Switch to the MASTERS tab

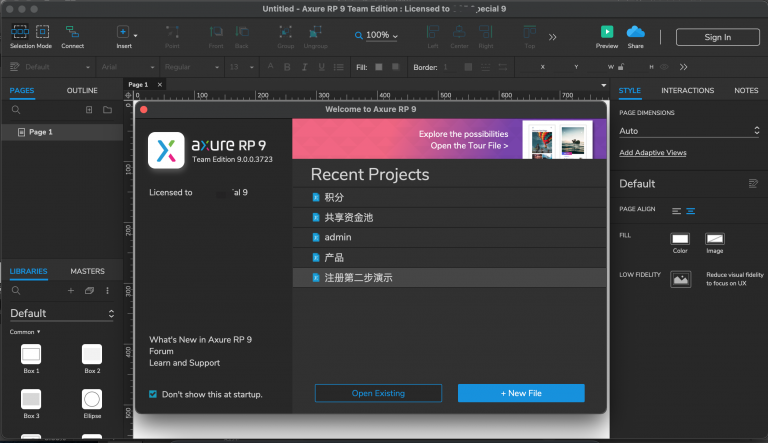(x=87, y=271)
